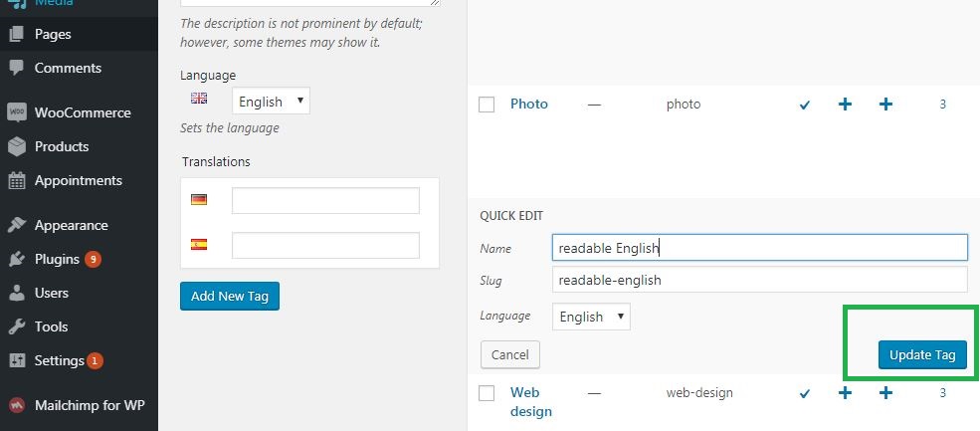Click the Add New Tag button
The image size is (980, 431).
pos(230,296)
